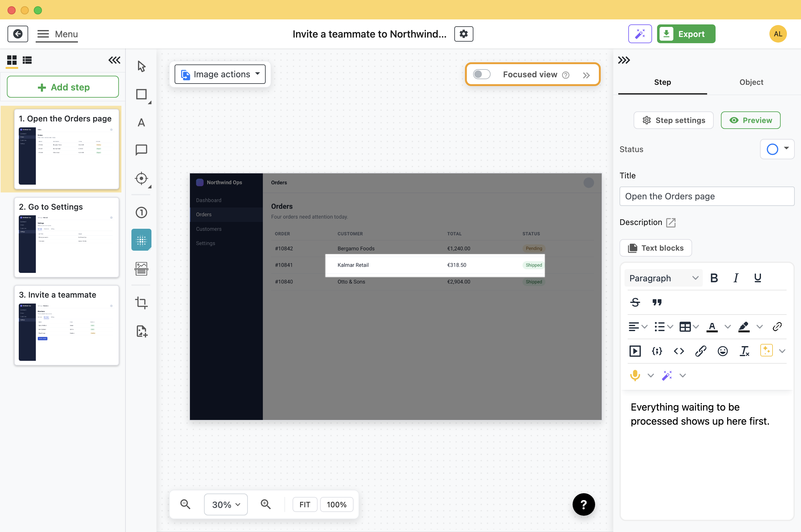The image size is (801, 532).
Task: Select the numbered step marker tool
Action: [x=141, y=212]
